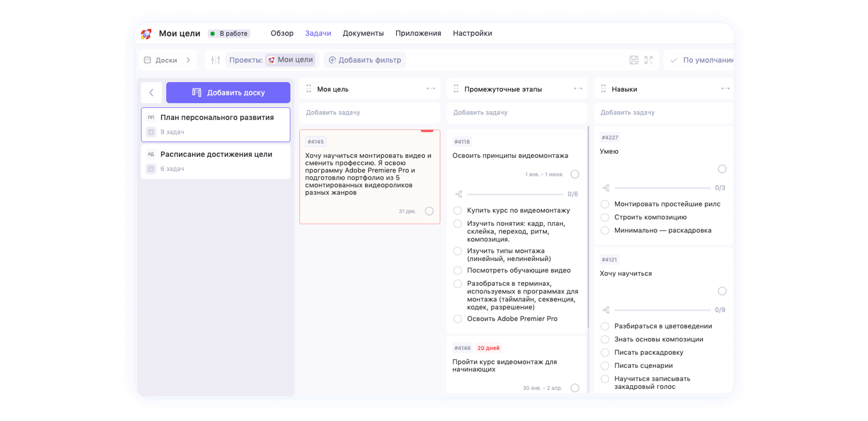Open the rocket project icon next to Мои цели
This screenshot has height=421, width=868.
[146, 33]
